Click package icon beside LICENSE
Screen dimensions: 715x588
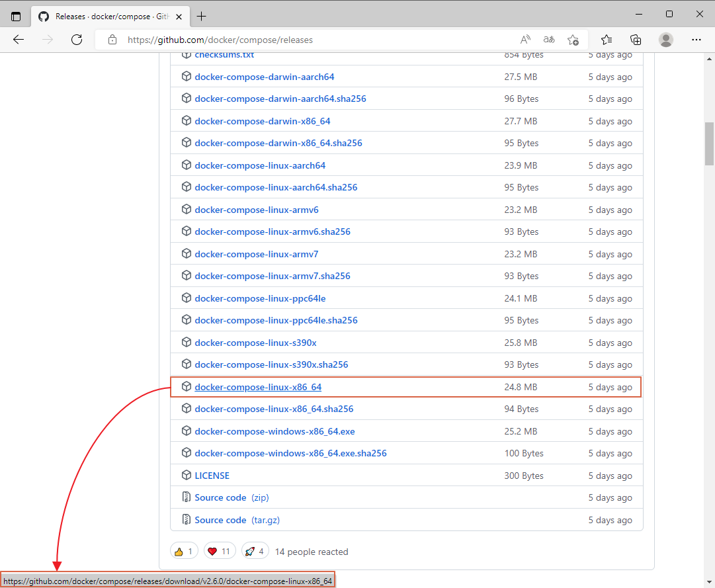coord(186,475)
